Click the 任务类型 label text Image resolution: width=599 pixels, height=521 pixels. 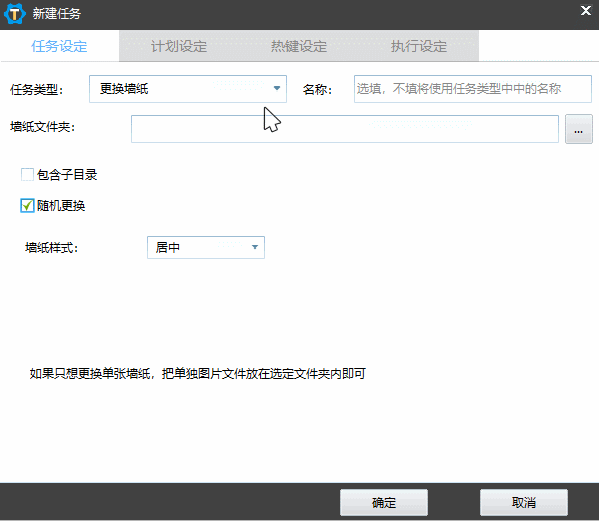click(x=36, y=90)
